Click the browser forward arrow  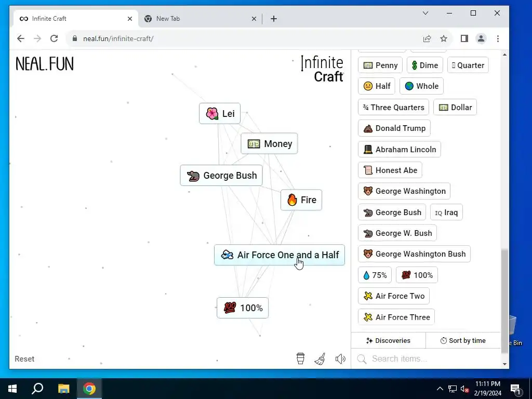37,38
